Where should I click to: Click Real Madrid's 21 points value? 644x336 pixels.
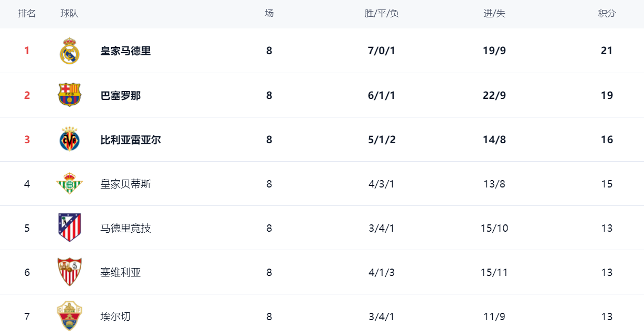(607, 51)
